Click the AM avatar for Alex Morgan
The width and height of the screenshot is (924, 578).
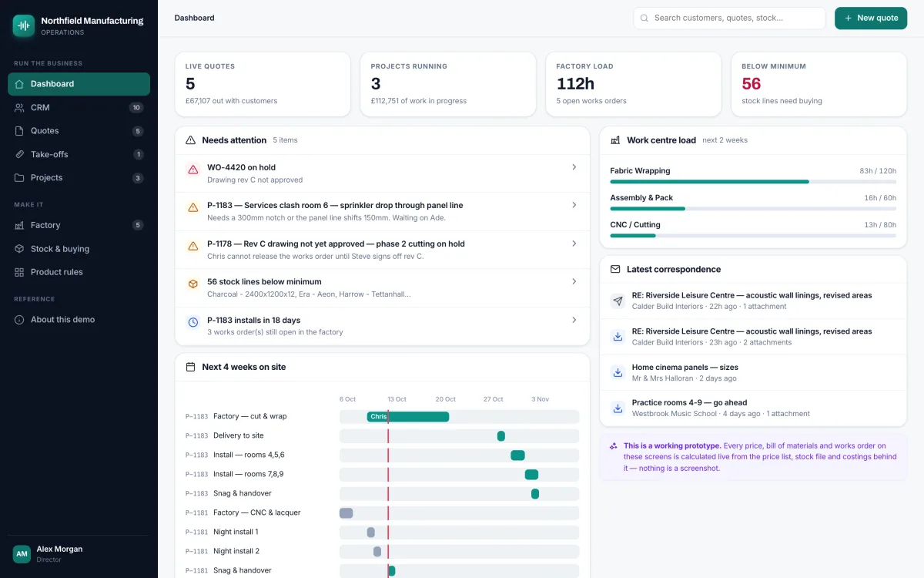pos(22,554)
